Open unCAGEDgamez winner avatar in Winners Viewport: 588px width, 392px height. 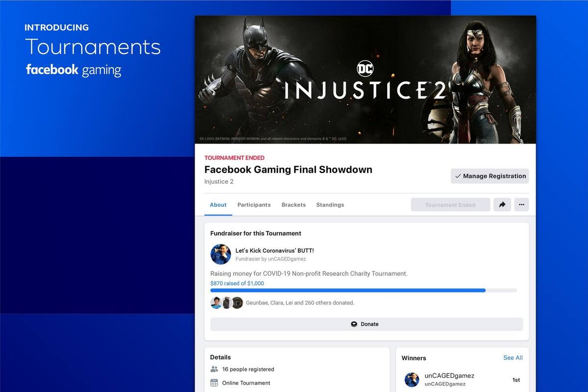(x=412, y=380)
